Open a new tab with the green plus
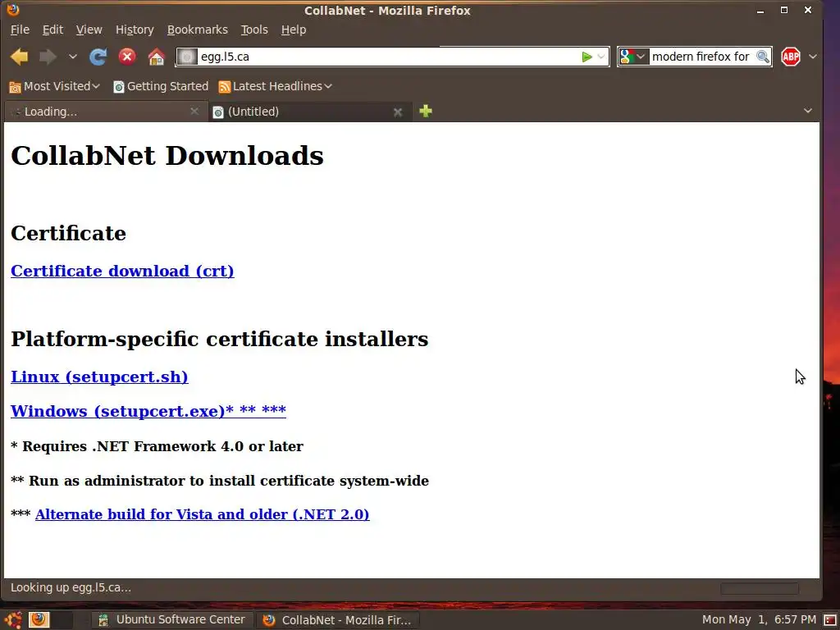Image resolution: width=840 pixels, height=630 pixels. tap(426, 111)
